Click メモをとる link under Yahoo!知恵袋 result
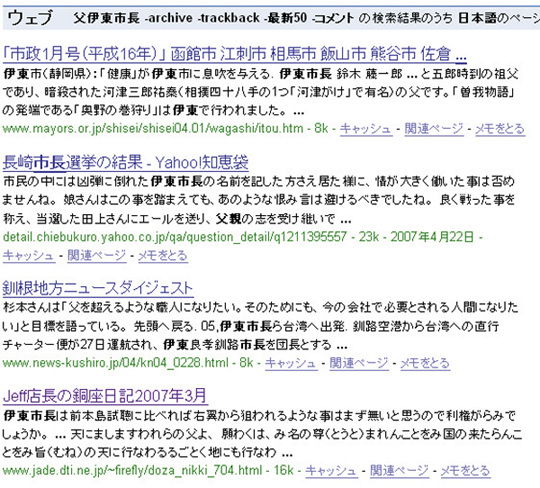Screen dimensions: 540x488 point(163,255)
